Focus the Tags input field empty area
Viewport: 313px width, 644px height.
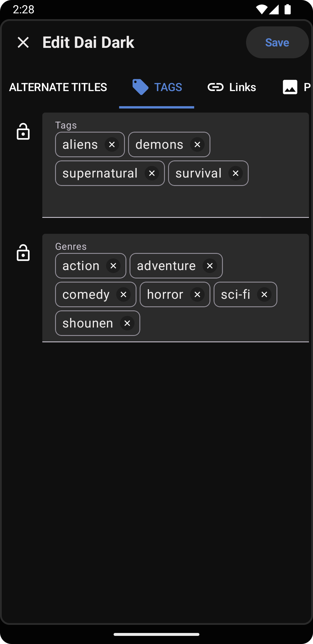tap(174, 202)
